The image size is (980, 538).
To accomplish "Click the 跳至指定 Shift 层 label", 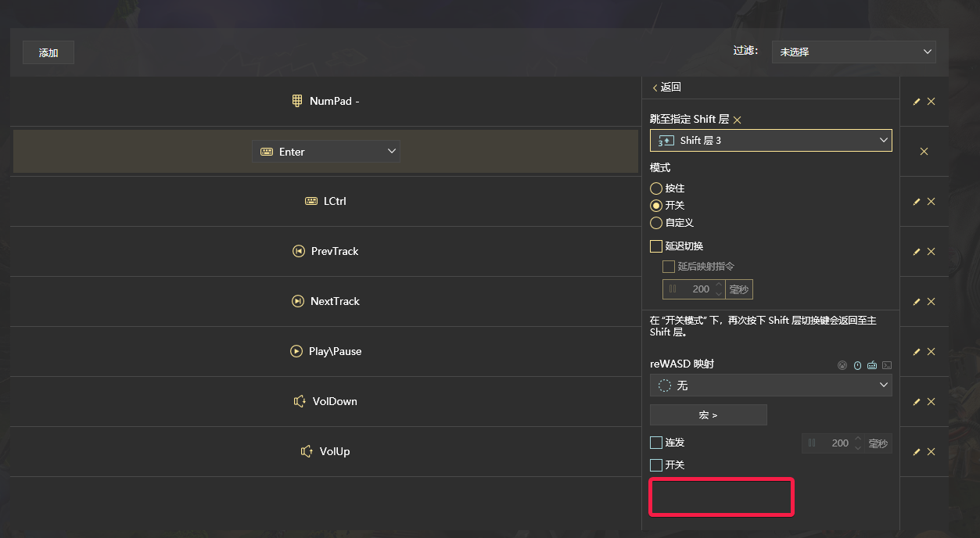I will click(x=689, y=120).
